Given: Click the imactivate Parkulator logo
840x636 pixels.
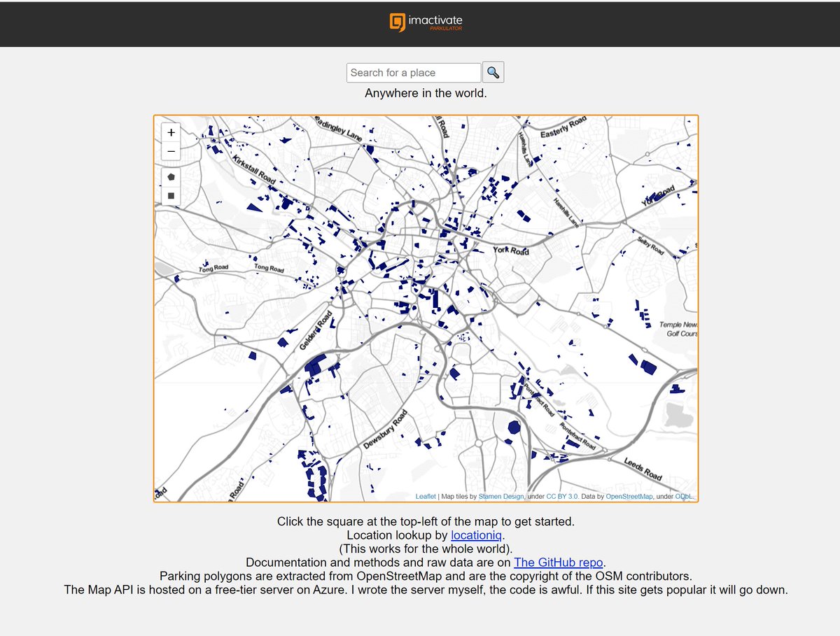Looking at the screenshot, I should click(426, 22).
